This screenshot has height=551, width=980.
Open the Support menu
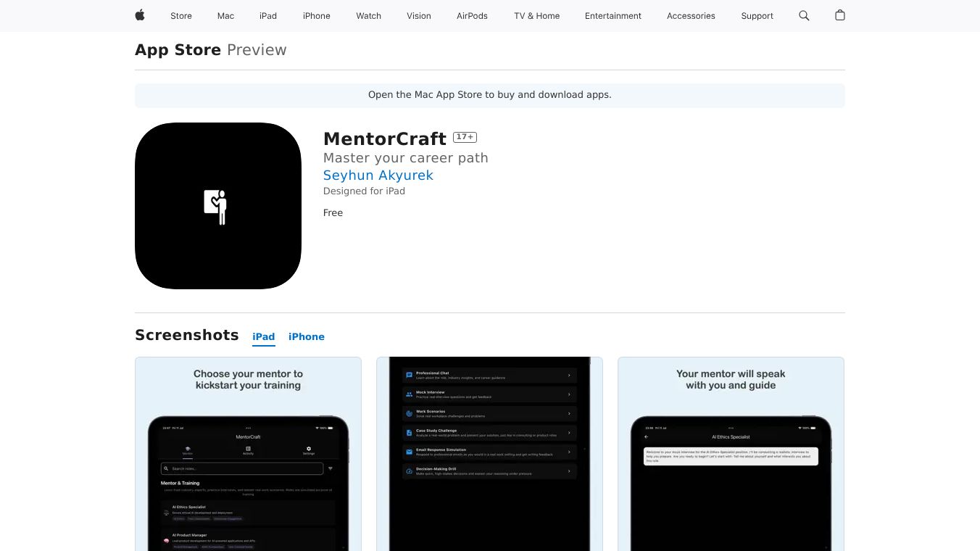tap(757, 16)
